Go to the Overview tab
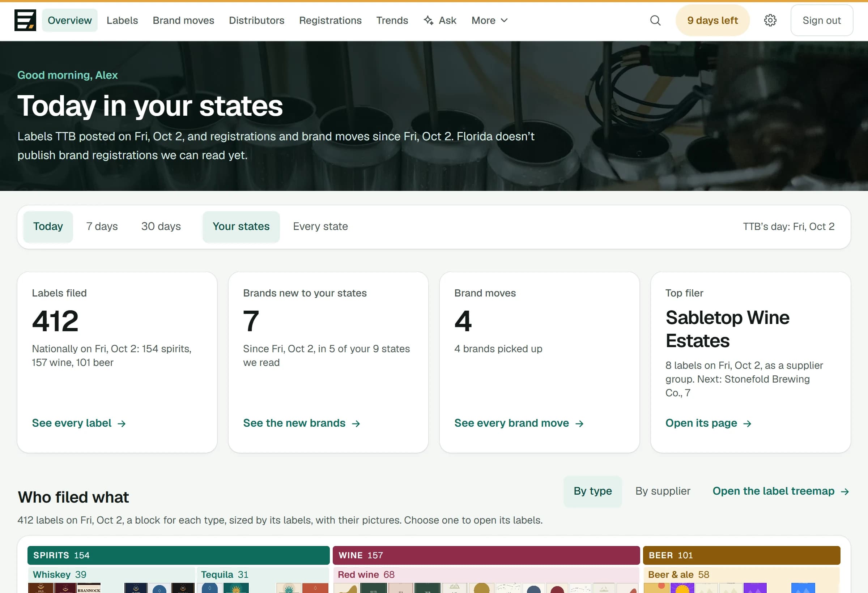The width and height of the screenshot is (868, 593). pyautogui.click(x=69, y=20)
